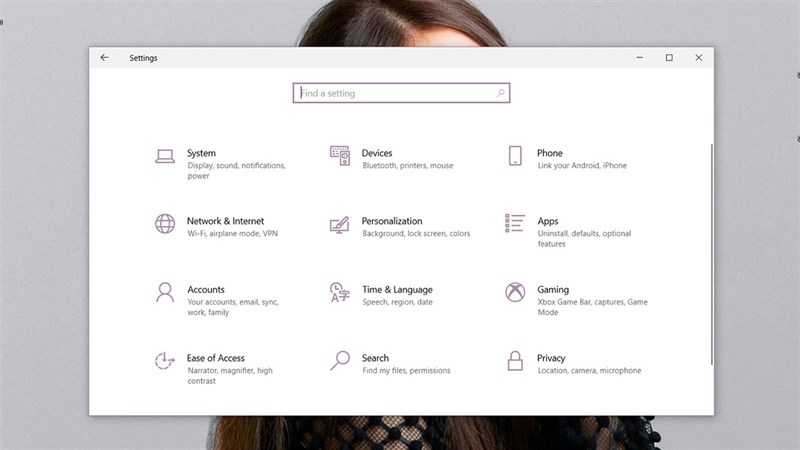Open the Personalization heading

click(392, 221)
